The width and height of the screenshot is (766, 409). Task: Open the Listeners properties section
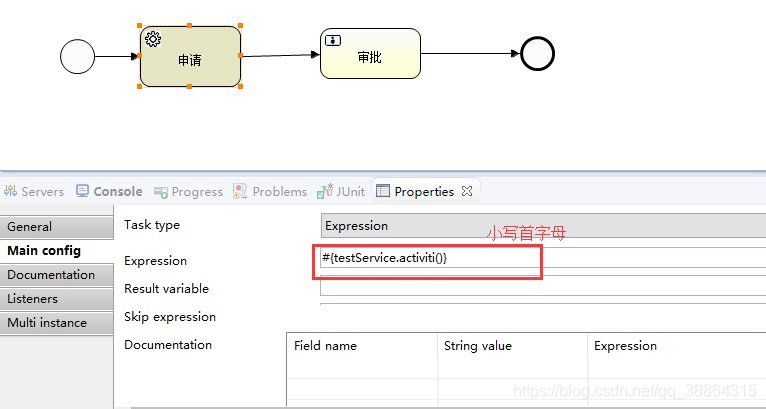[57, 299]
